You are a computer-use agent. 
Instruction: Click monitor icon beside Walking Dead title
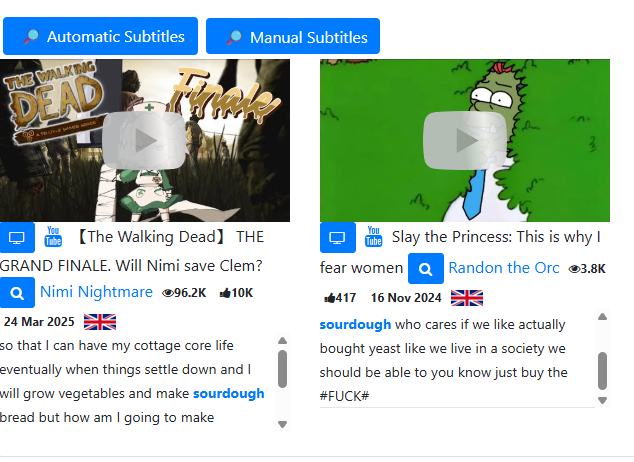[x=17, y=237]
